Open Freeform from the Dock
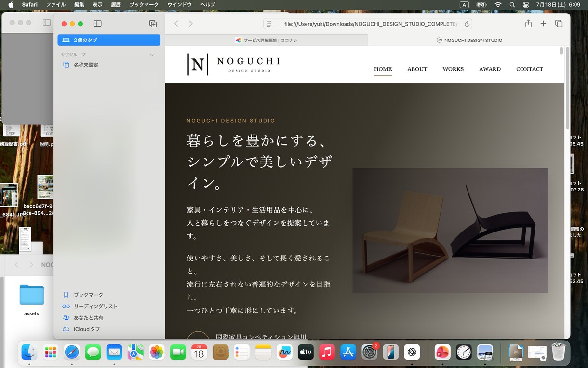 point(284,352)
